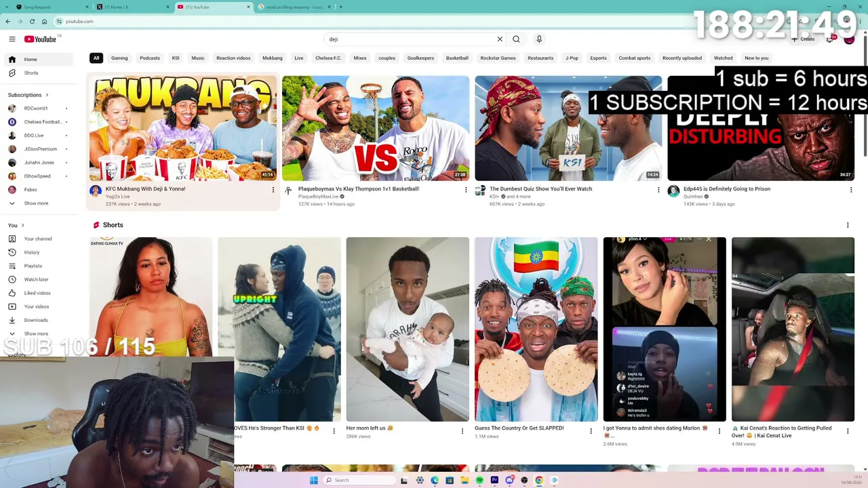Open Premiere Pro from the Windows taskbar
Viewport: 868px width, 488px height.
[x=494, y=481]
